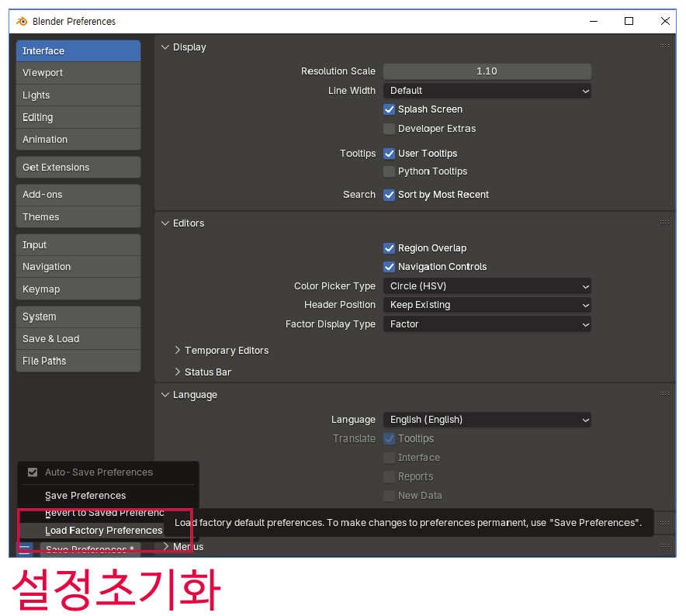This screenshot has height=616, width=686.
Task: Expand Temporary Editors subpanel
Action: click(x=177, y=350)
